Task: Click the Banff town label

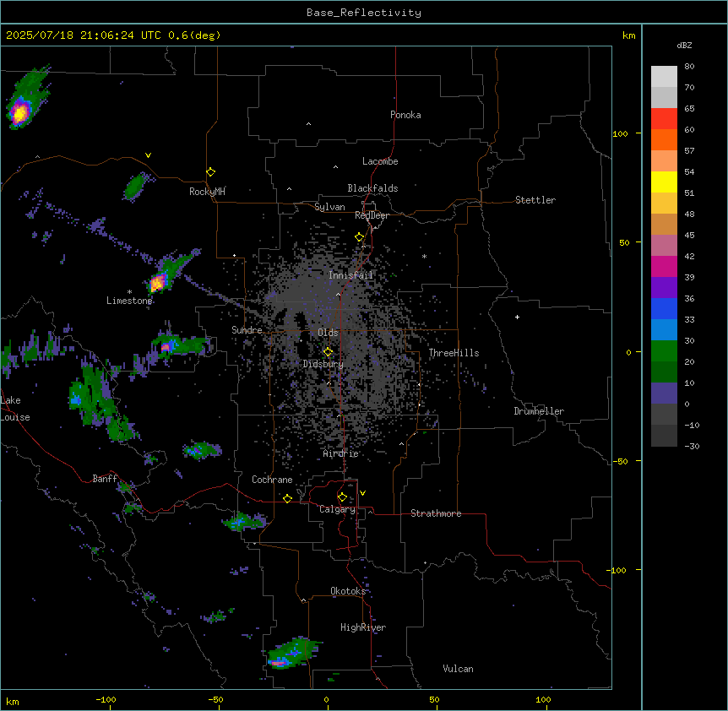Action: click(105, 479)
